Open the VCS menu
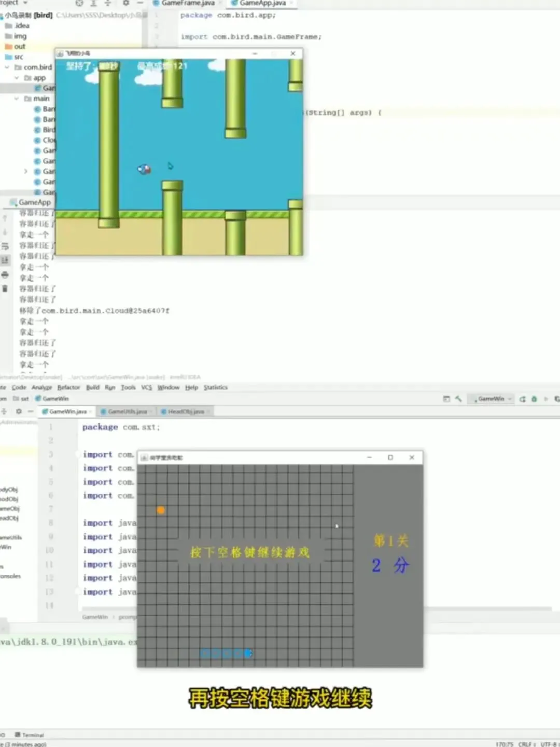This screenshot has height=747, width=560. click(147, 388)
